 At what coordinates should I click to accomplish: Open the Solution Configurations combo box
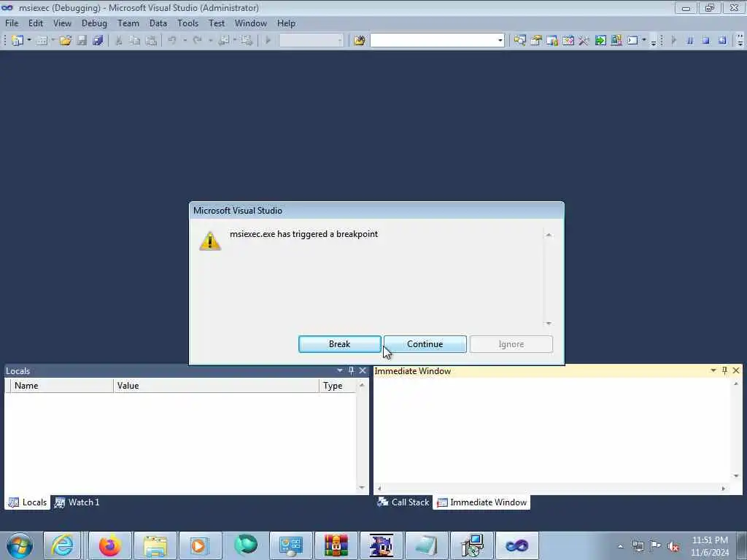311,41
